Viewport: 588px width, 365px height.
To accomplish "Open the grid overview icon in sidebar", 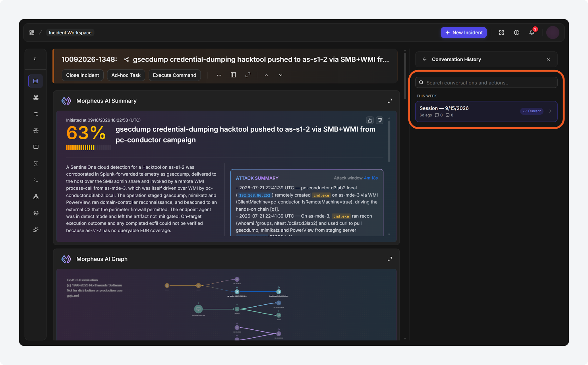I will [x=36, y=81].
